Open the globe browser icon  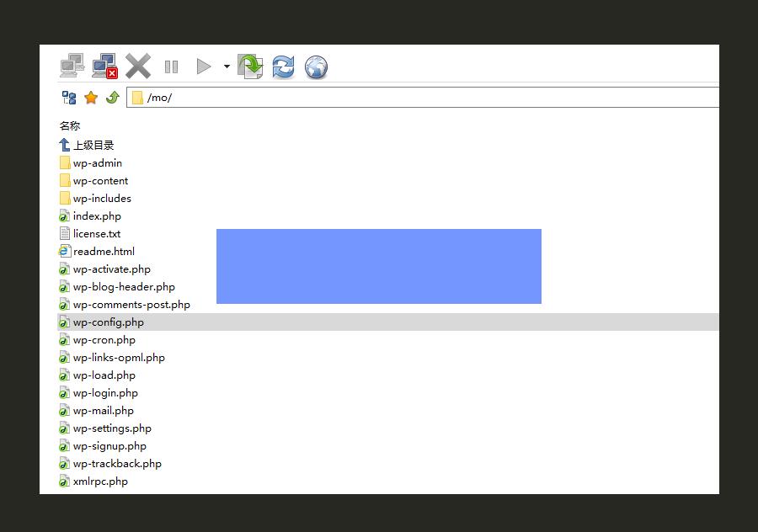[x=316, y=67]
